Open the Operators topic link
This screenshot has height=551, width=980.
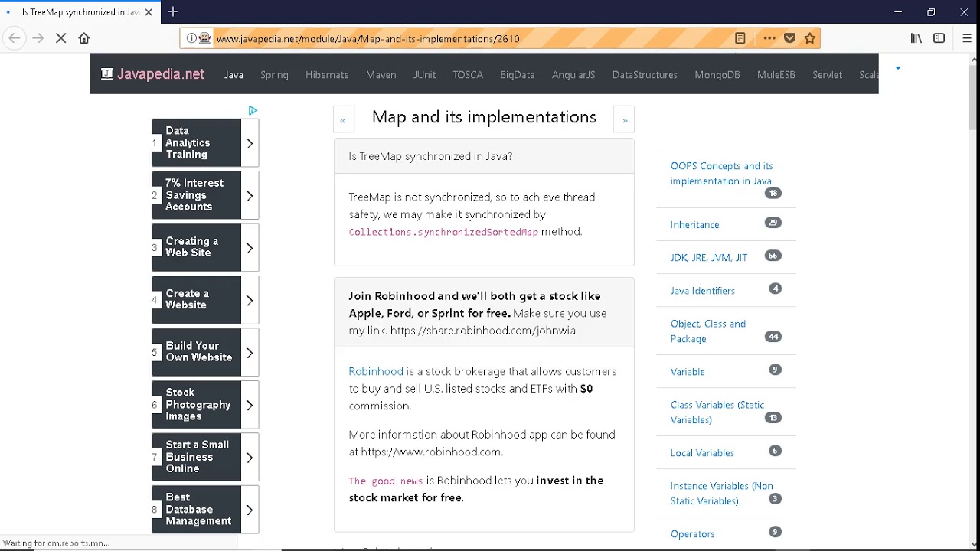pos(693,533)
